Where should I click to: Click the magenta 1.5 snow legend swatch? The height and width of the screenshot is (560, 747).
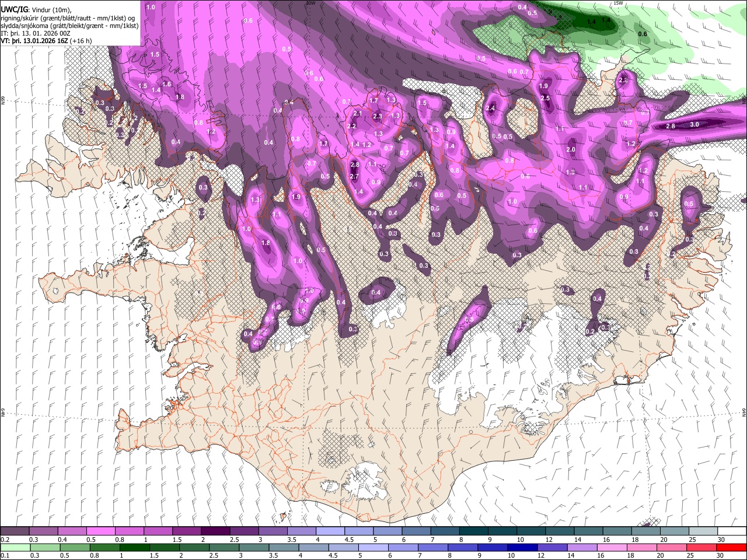click(x=186, y=531)
